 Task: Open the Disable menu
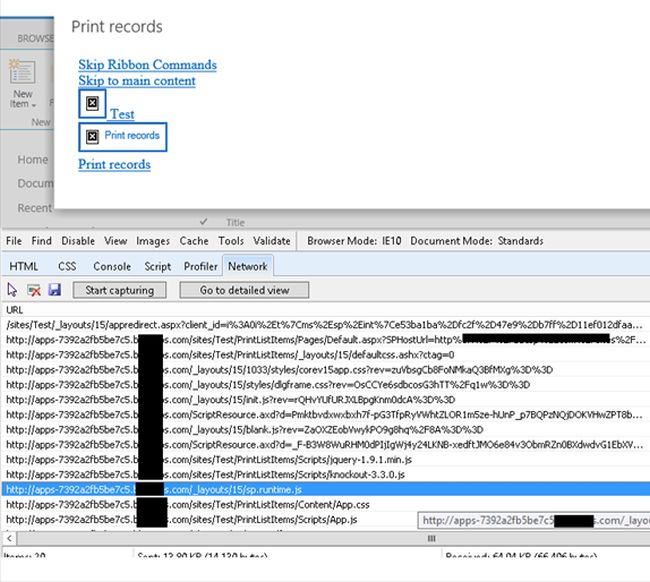[x=78, y=241]
